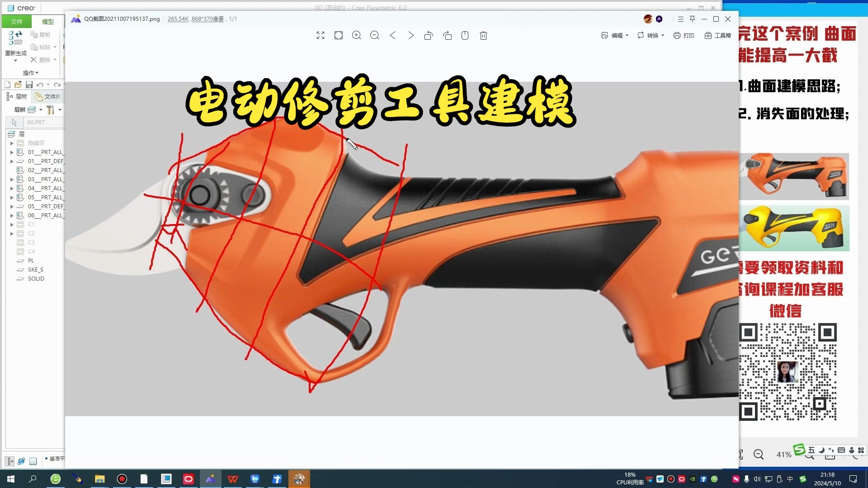Image resolution: width=868 pixels, height=488 pixels.
Task: Toggle the moon half-width icon in IME bar
Action: pos(821,450)
